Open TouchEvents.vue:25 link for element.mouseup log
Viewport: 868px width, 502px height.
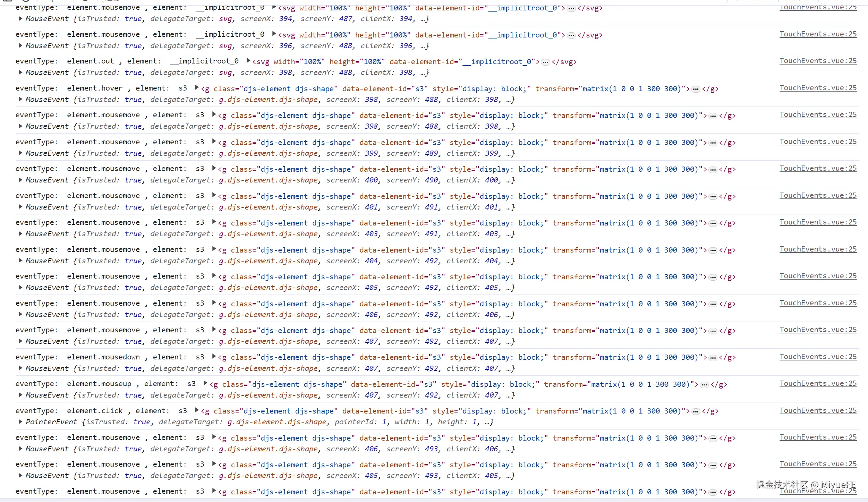(x=818, y=384)
